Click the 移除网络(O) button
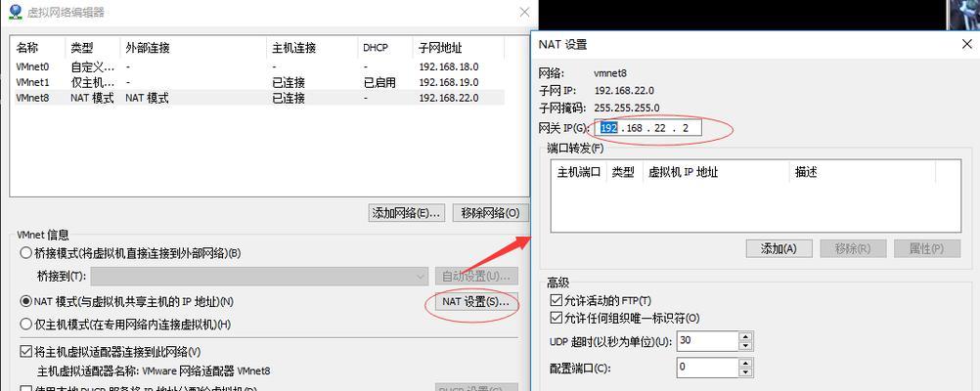The image size is (980, 391). [491, 212]
